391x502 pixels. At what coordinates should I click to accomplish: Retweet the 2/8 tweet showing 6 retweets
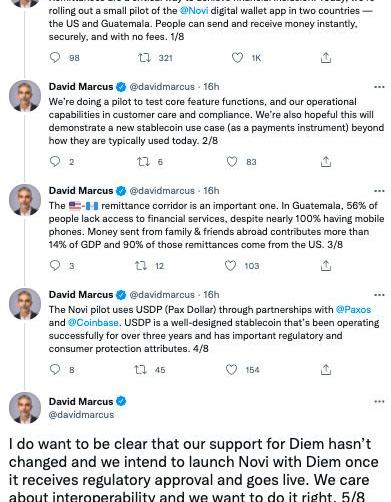(x=143, y=162)
